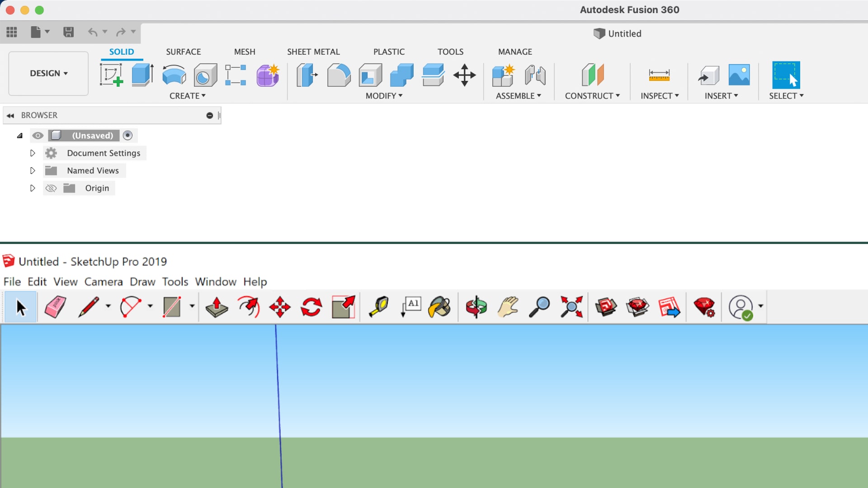Click the SketchUp Zoom Extents tool
Image resolution: width=868 pixels, height=488 pixels.
click(x=571, y=307)
